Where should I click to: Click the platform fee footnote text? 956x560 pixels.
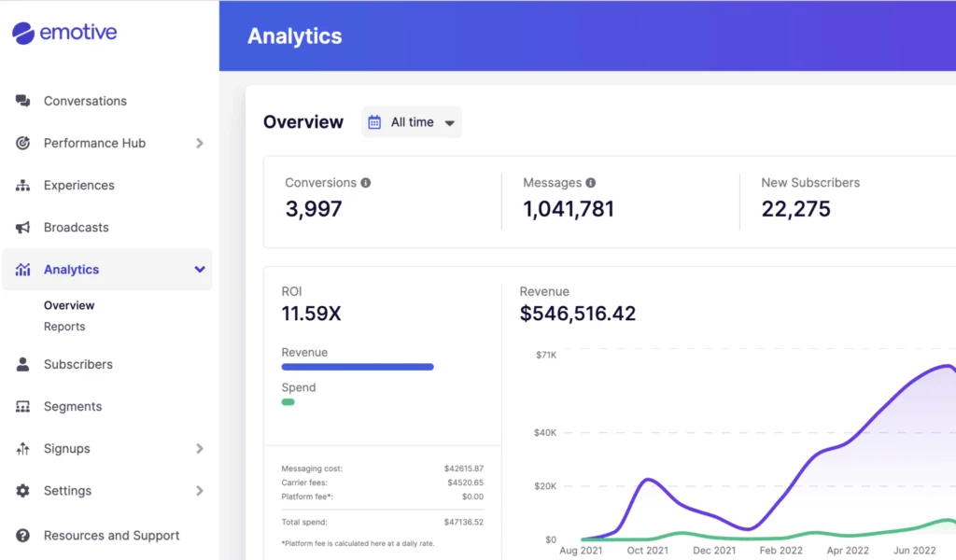pos(358,543)
